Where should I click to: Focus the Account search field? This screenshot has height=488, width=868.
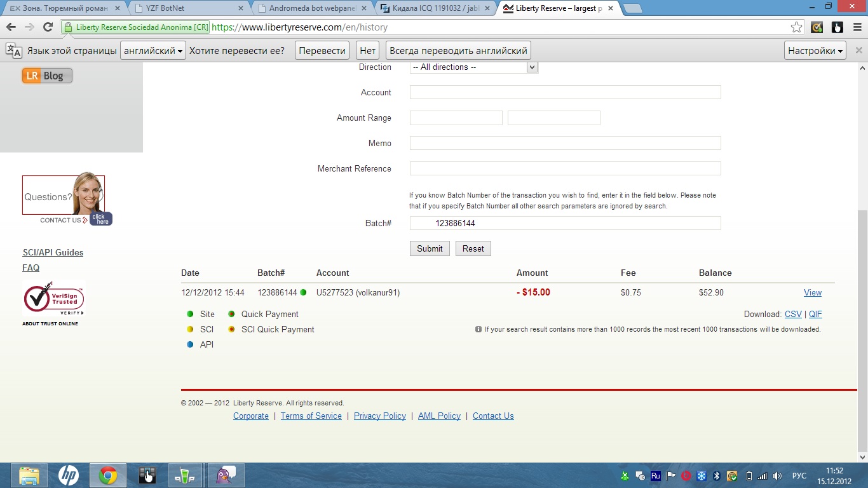[x=566, y=92]
